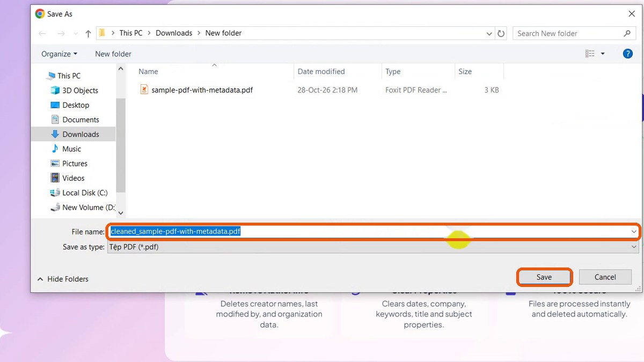Screen dimensions: 644x362
Task: Expand address bar history dropdown
Action: click(489, 33)
